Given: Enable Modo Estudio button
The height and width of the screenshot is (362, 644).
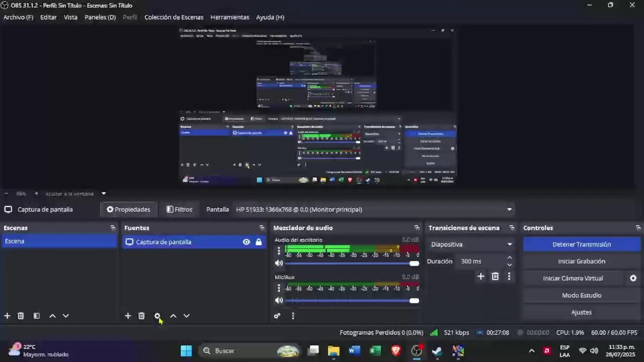Looking at the screenshot, I should point(582,295).
